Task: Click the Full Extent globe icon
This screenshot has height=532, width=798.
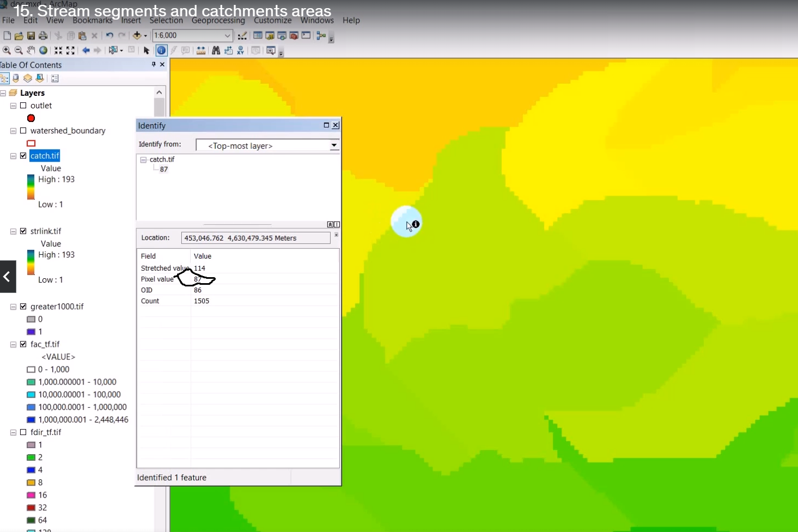Action: pyautogui.click(x=43, y=50)
